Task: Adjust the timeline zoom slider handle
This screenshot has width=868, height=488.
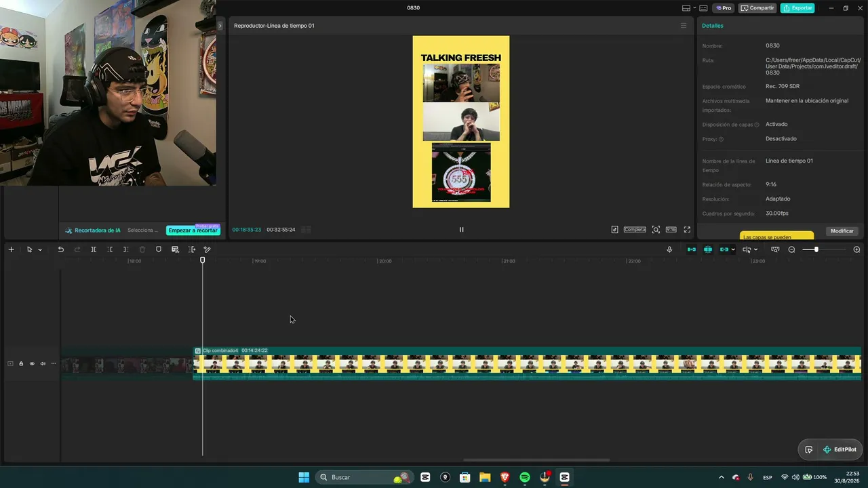Action: click(x=816, y=249)
